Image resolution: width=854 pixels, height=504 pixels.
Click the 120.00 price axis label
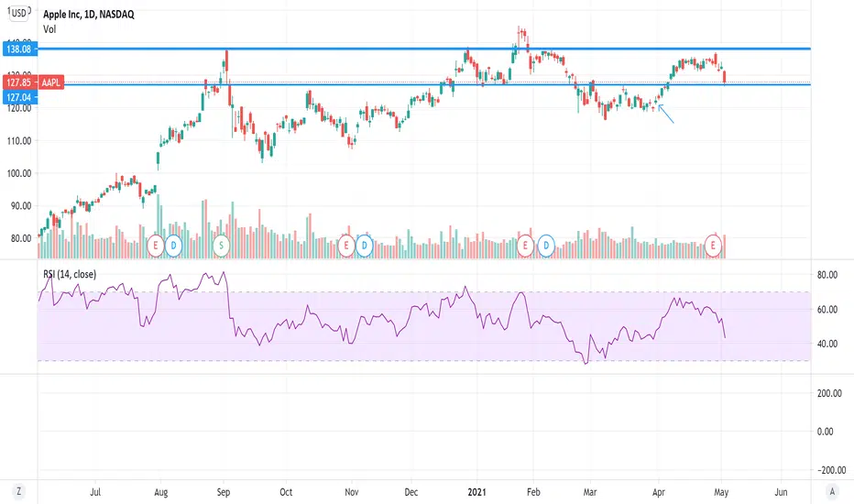pyautogui.click(x=18, y=108)
